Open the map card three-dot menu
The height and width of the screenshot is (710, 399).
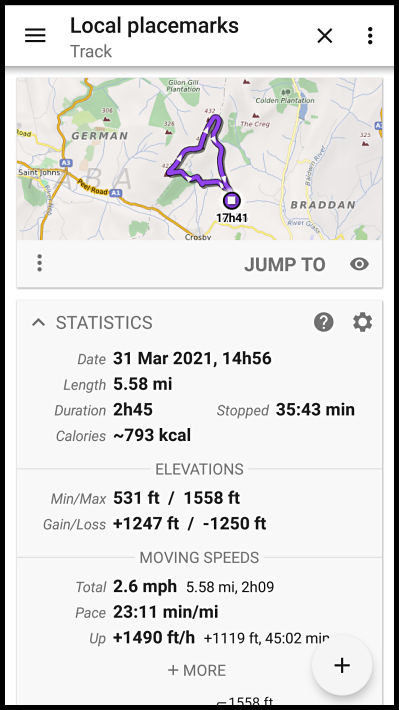point(39,263)
